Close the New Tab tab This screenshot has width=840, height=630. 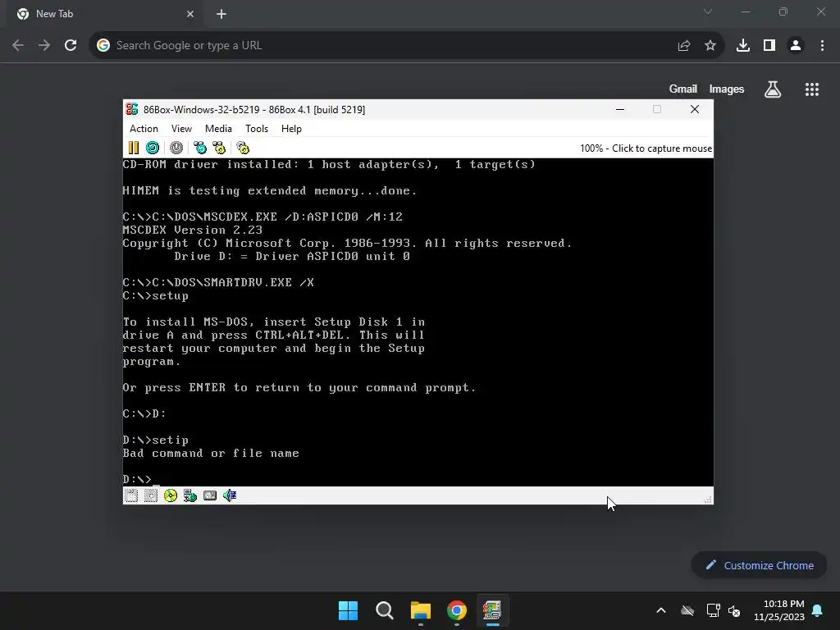190,14
